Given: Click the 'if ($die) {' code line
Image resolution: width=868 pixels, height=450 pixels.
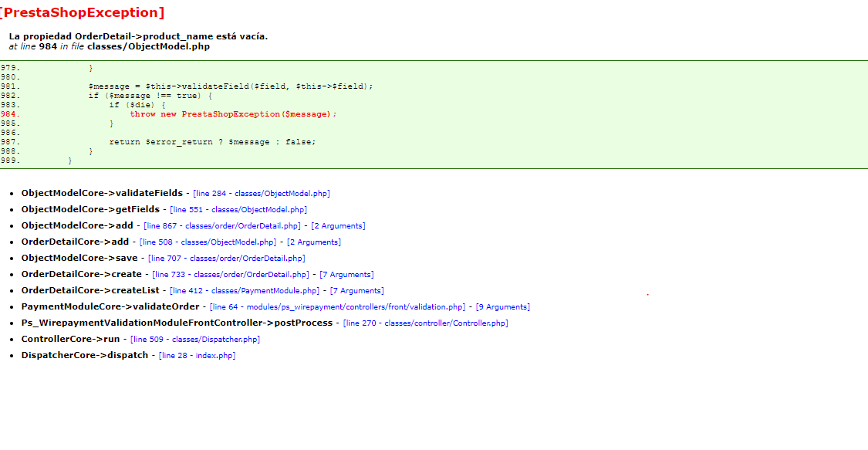Looking at the screenshot, I should pos(137,105).
